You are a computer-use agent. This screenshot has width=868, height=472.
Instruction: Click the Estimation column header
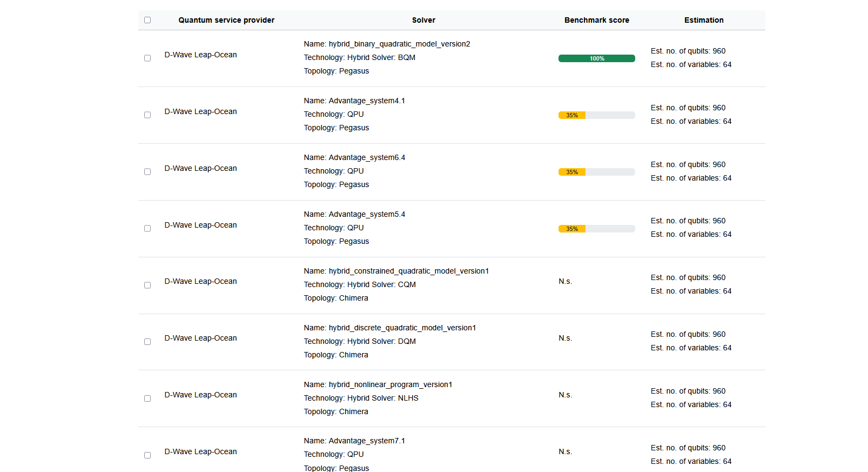[703, 20]
